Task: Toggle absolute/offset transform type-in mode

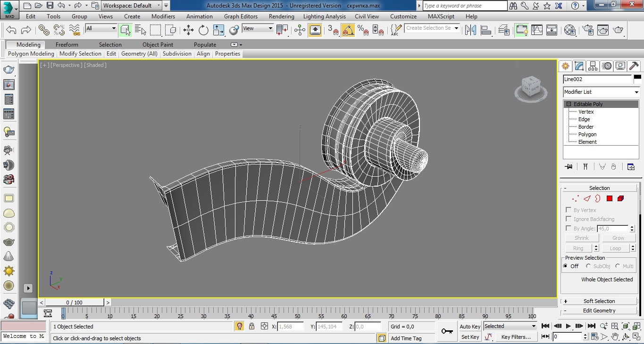Action: (264, 326)
